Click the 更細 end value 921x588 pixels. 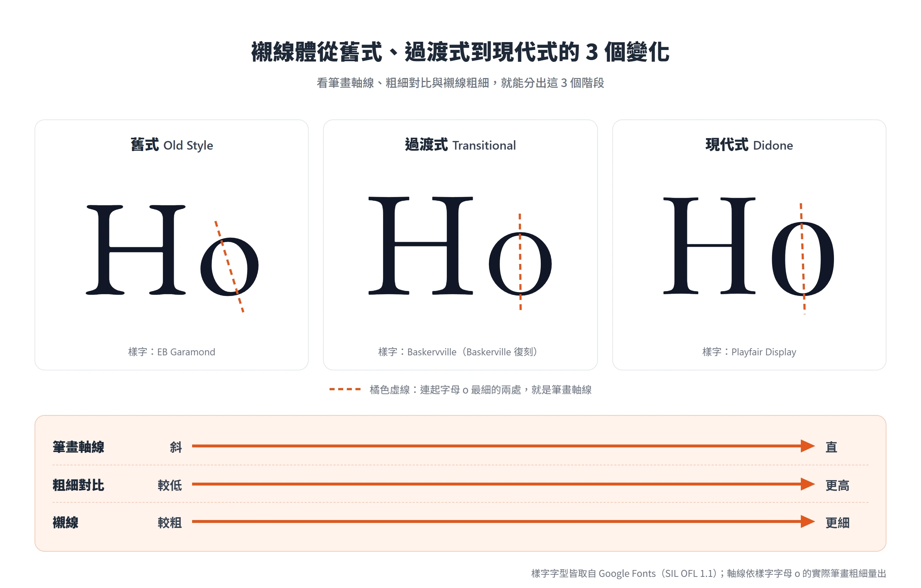tap(838, 522)
